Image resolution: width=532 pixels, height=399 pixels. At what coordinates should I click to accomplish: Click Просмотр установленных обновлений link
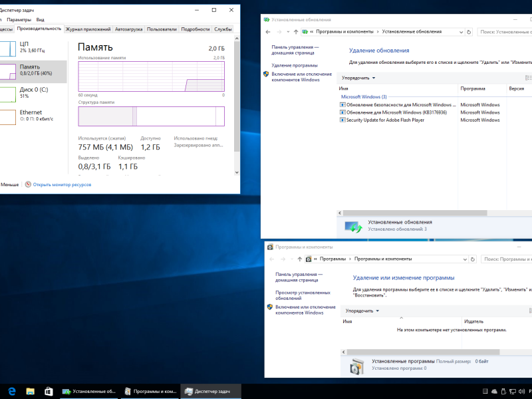(x=303, y=295)
